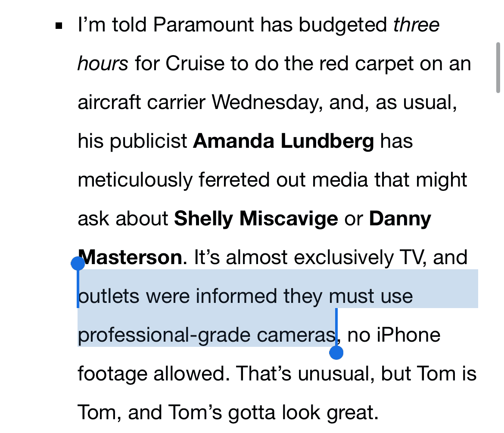This screenshot has height=433, width=504.
Task: Click the italic word hours
Action: pos(103,64)
